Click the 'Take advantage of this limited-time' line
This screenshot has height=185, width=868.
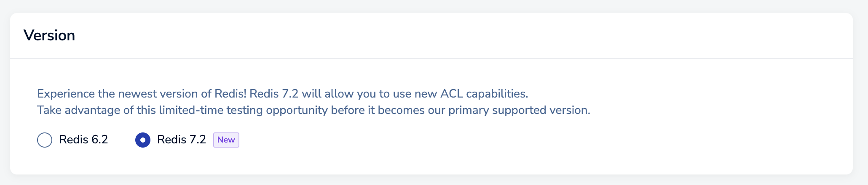point(313,110)
